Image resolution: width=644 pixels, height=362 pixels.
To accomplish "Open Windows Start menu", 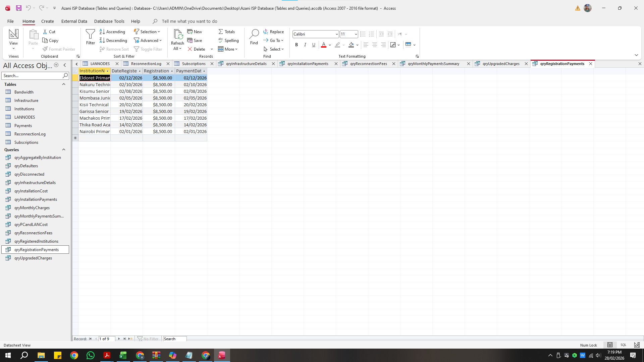I will coord(8,355).
